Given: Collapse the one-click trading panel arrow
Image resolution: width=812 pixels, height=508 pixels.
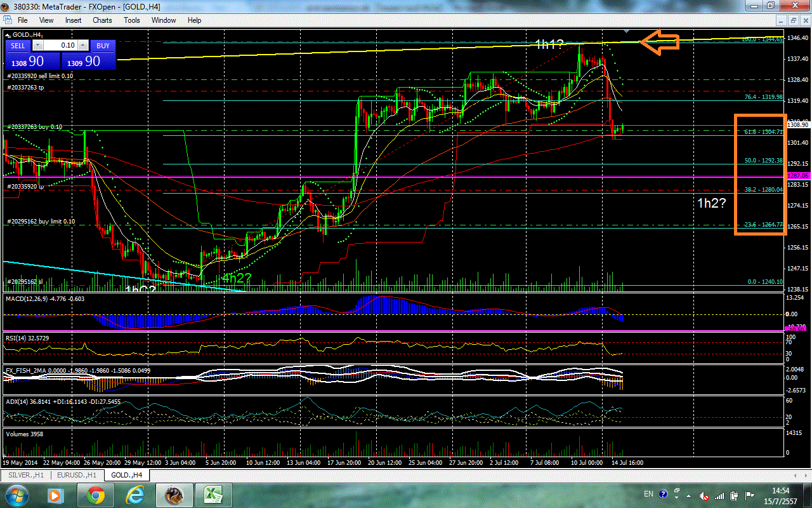Looking at the screenshot, I should [8, 34].
